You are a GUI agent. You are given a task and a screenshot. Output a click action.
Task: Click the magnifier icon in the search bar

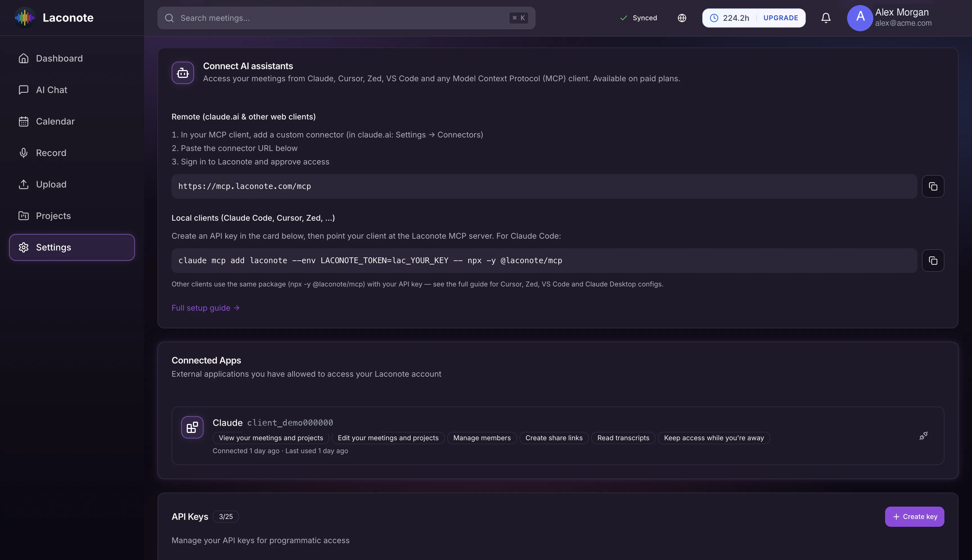(x=169, y=18)
